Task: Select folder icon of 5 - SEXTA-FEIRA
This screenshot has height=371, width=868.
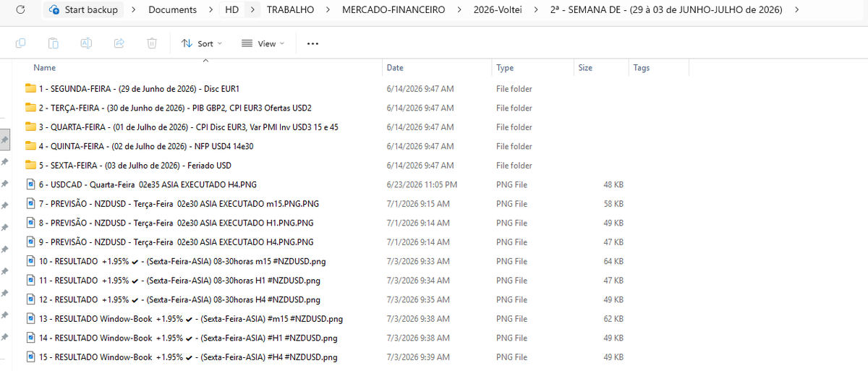Action: (30, 165)
